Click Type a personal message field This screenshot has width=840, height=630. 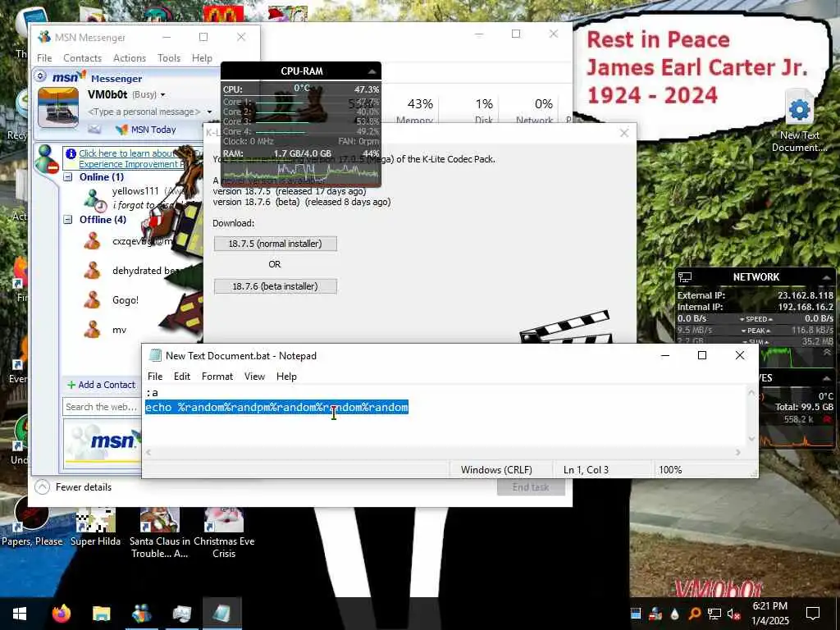tap(144, 112)
